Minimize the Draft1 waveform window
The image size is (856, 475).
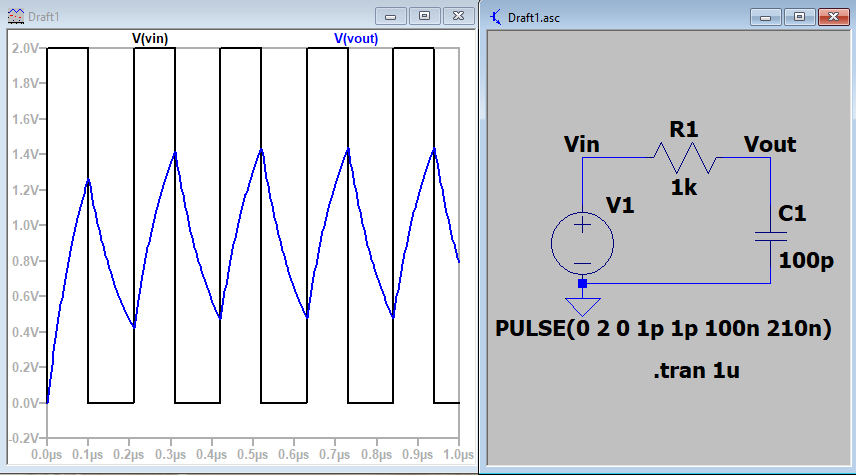point(391,15)
